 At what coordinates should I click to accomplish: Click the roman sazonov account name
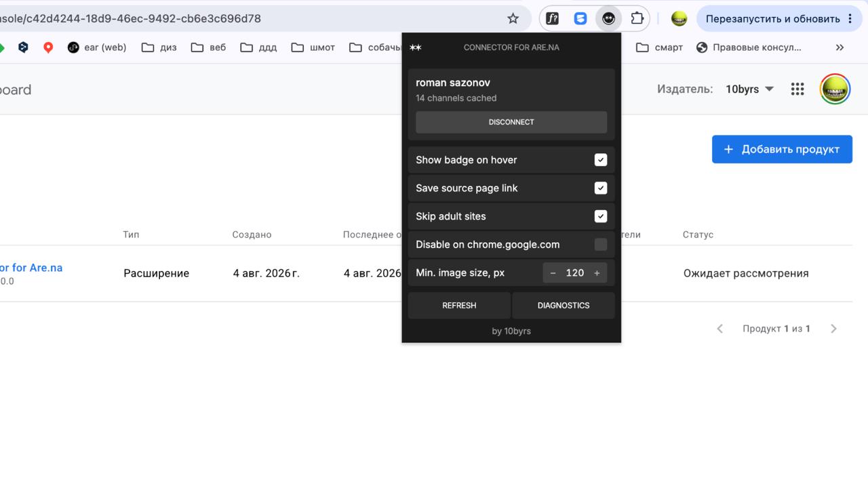(453, 83)
